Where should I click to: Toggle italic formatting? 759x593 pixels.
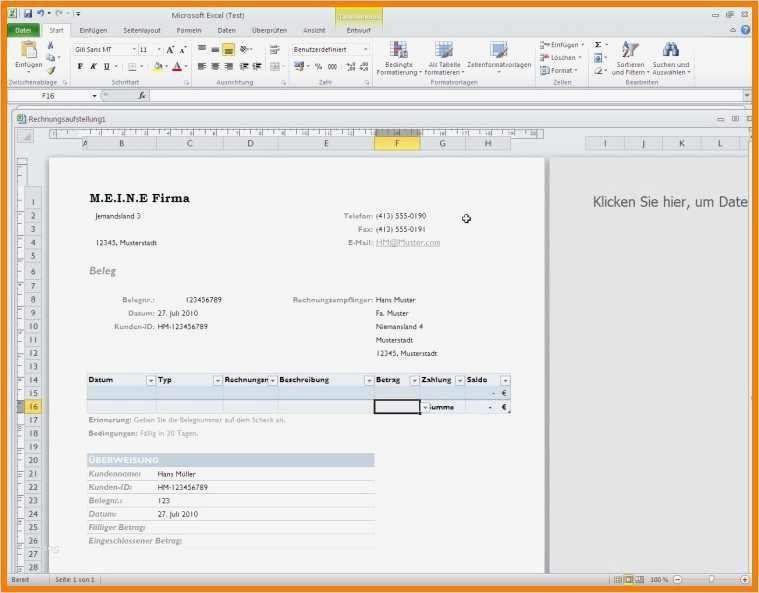(x=93, y=66)
